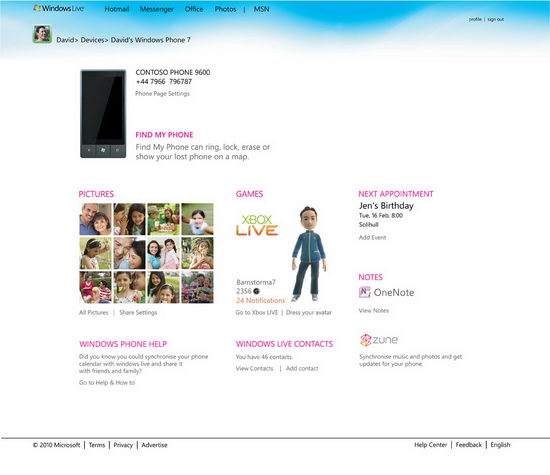Image resolution: width=550 pixels, height=475 pixels.
Task: Click gamertag Barnstorma7
Action: (x=256, y=282)
